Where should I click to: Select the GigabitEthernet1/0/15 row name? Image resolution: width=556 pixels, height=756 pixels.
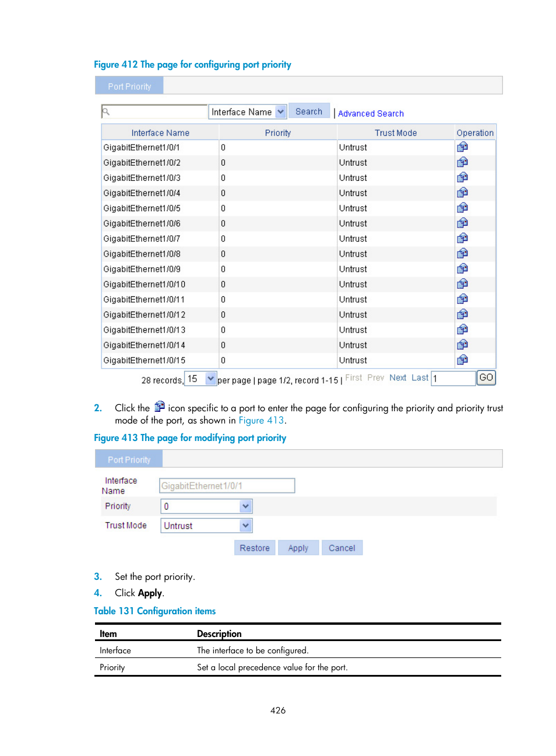145,360
